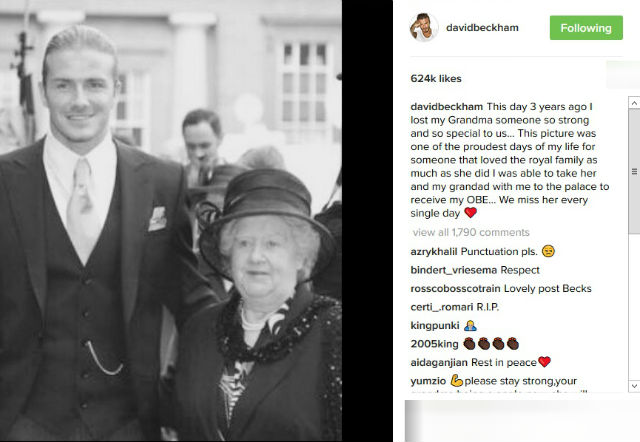Open rosscobosscotrain commenter profile
The height and width of the screenshot is (442, 640).
tap(456, 289)
